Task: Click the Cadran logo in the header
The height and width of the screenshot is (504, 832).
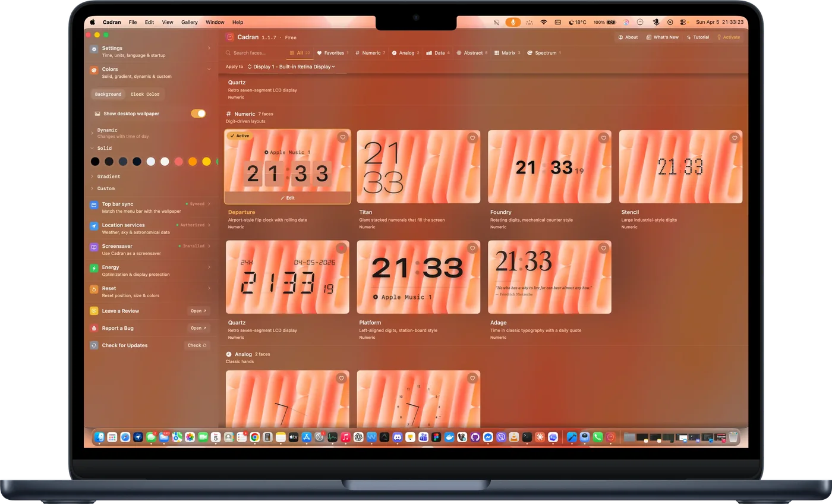Action: tap(230, 37)
